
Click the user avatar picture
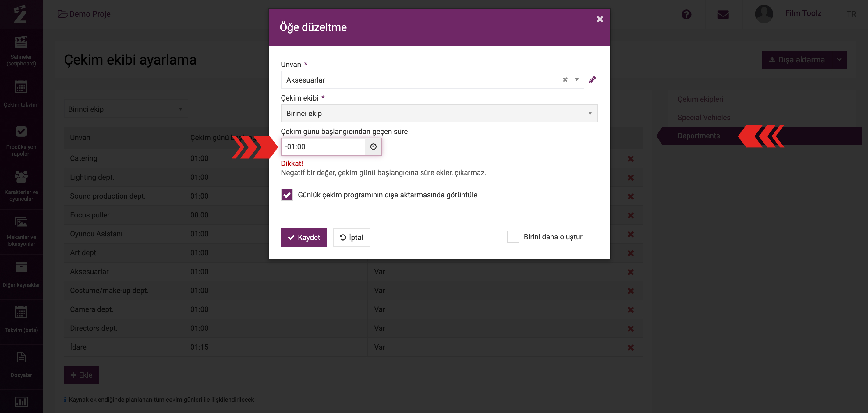(764, 14)
